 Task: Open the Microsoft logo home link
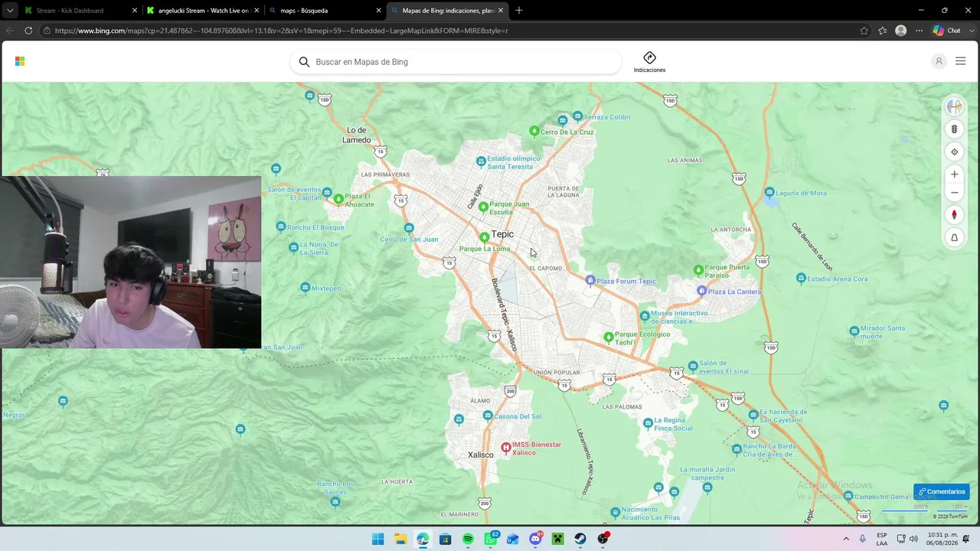(20, 61)
